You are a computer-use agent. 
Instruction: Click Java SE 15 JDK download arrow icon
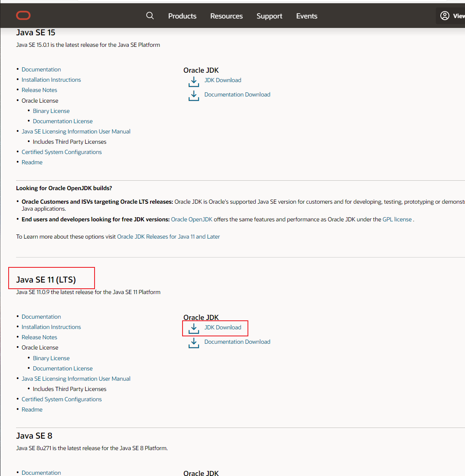tap(194, 81)
